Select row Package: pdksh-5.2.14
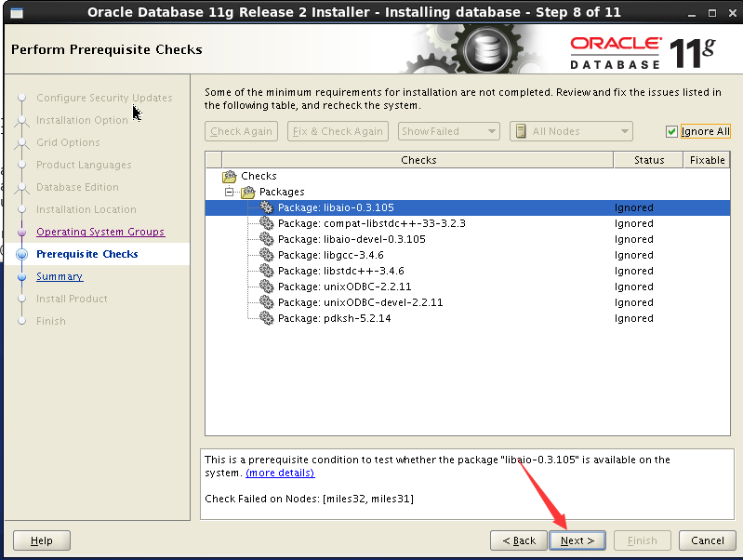 click(468, 318)
